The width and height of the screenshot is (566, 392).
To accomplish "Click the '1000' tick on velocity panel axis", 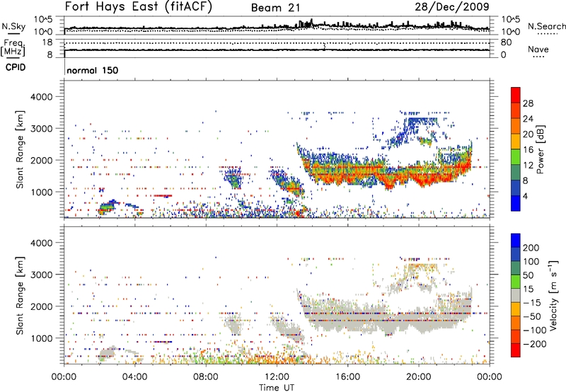I will coord(41,338).
